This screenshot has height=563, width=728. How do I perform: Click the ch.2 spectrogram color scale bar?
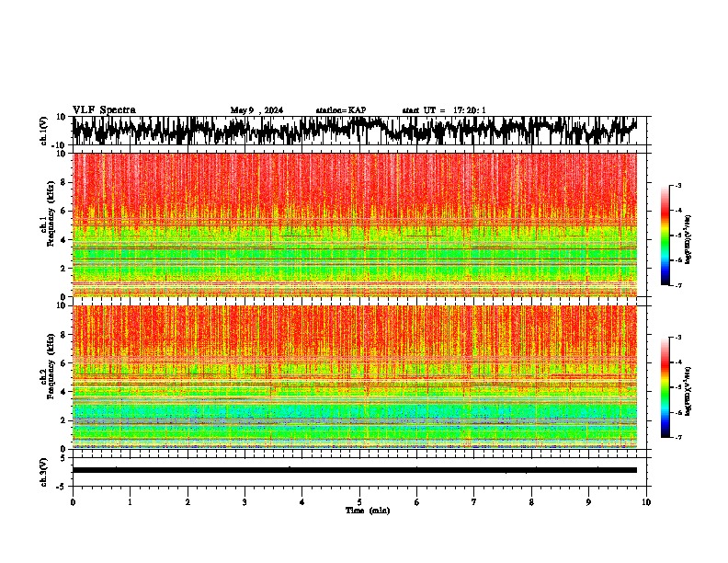click(665, 387)
